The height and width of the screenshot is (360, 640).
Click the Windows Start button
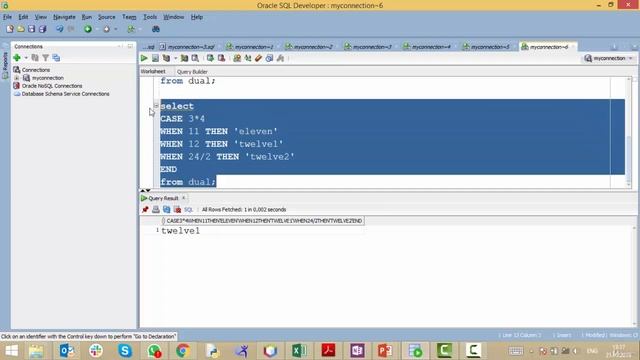coord(11,351)
